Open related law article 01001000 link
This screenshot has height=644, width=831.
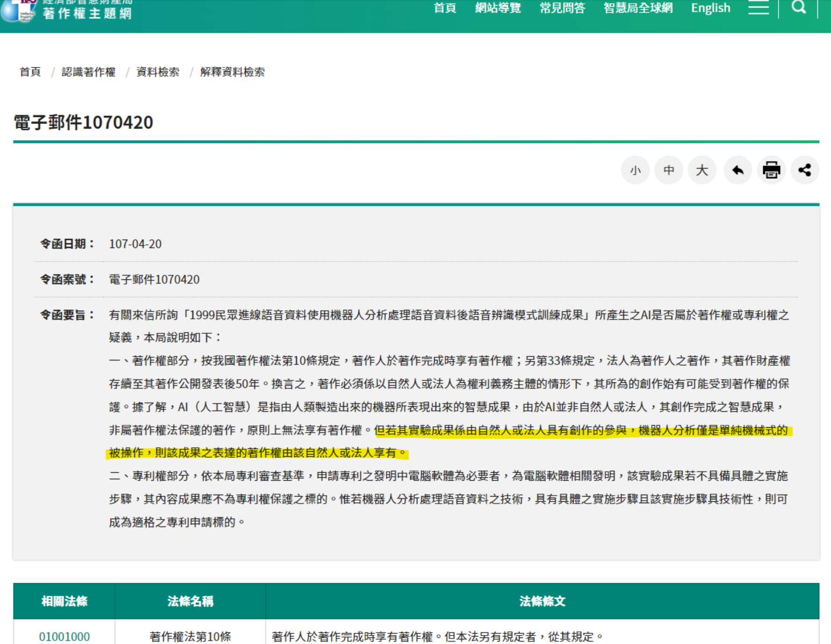pos(64,637)
